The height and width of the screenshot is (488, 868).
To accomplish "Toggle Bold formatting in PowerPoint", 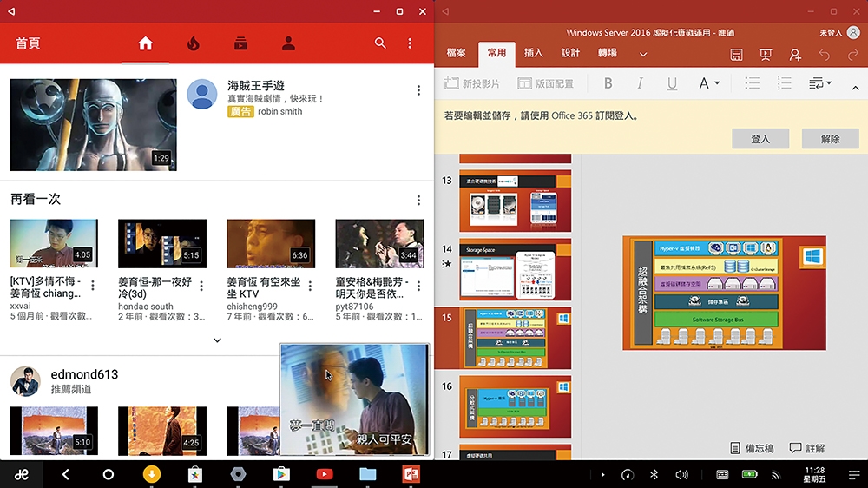I will 608,83.
